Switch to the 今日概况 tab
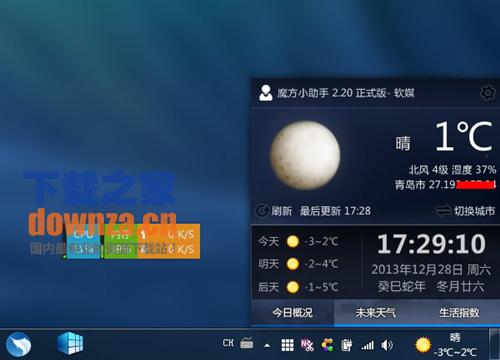 point(292,312)
